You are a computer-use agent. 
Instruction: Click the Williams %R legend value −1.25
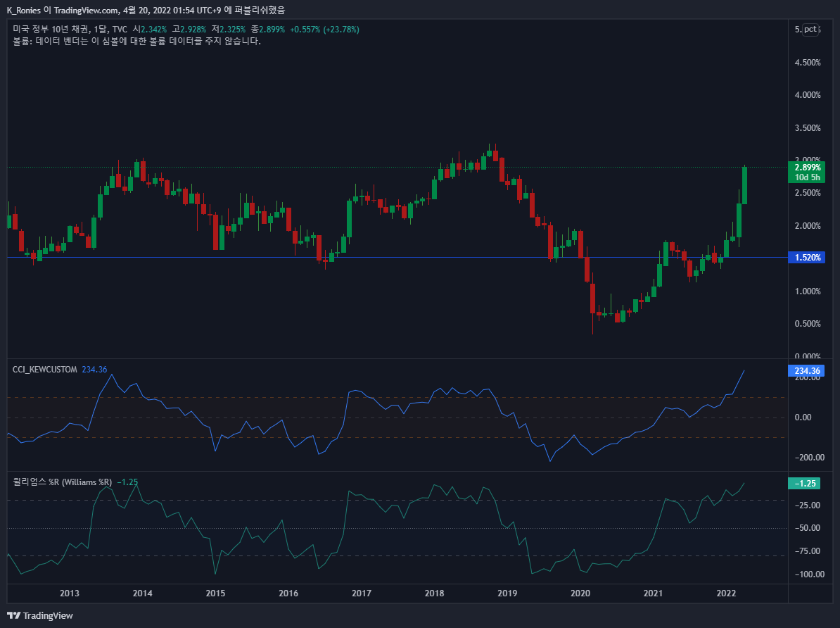(127, 482)
